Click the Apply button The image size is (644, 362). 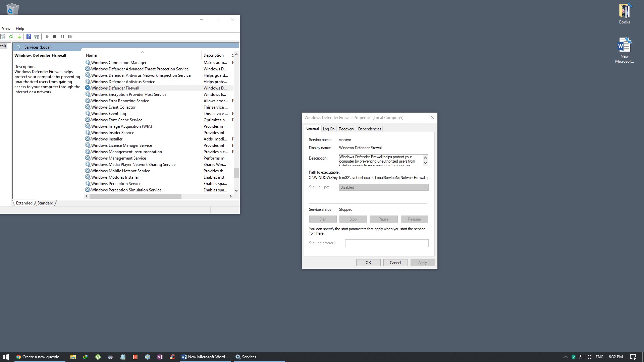pyautogui.click(x=423, y=263)
